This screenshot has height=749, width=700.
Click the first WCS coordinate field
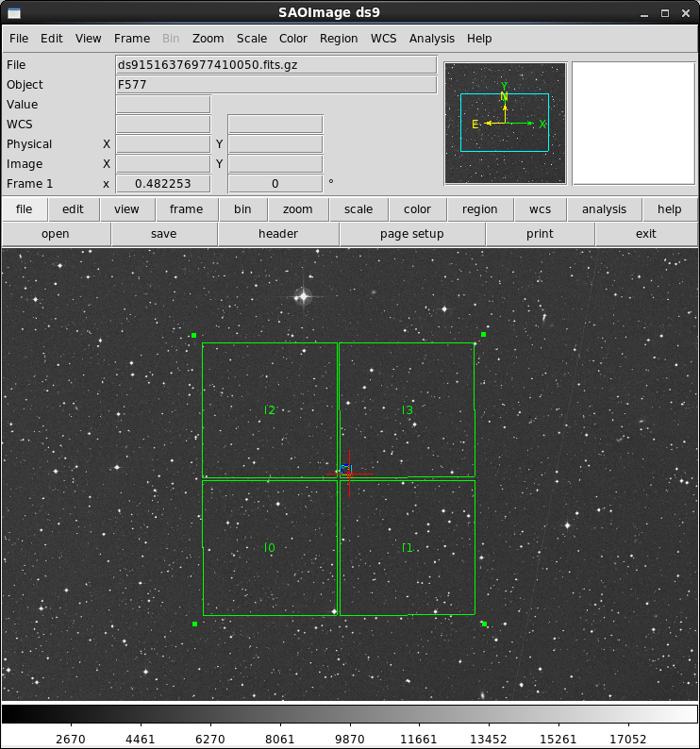tap(163, 125)
